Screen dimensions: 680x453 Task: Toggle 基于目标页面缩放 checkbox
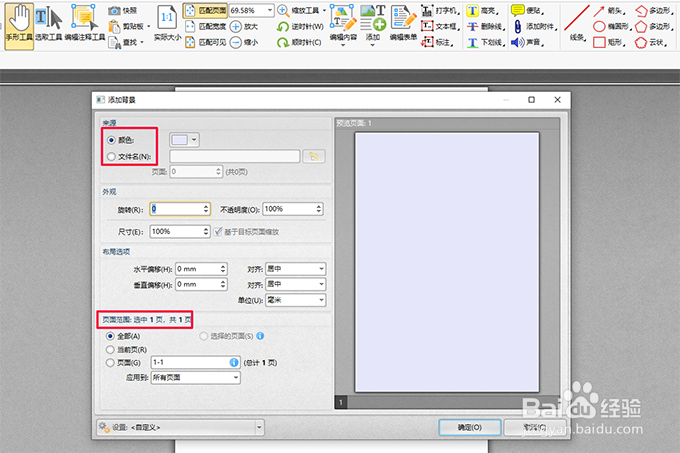tap(218, 231)
